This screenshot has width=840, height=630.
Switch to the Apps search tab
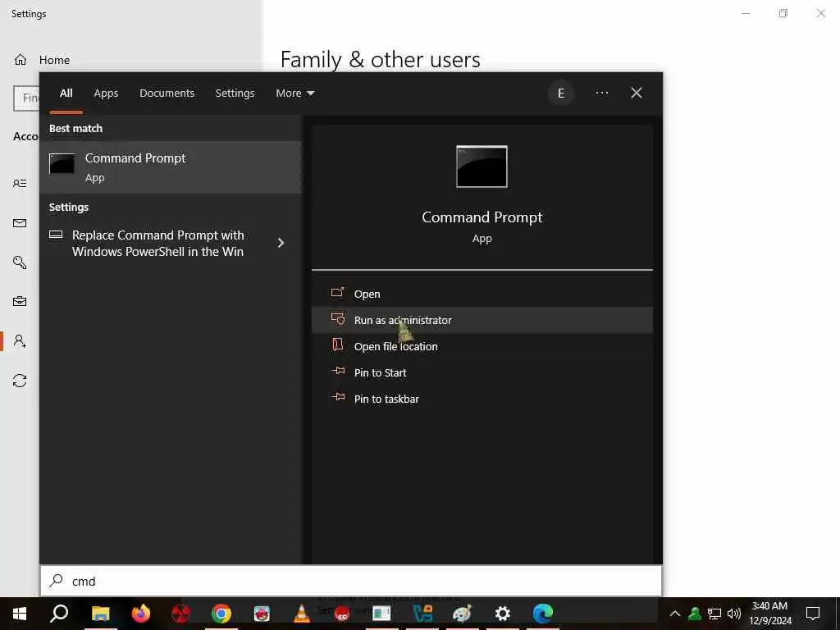(106, 94)
